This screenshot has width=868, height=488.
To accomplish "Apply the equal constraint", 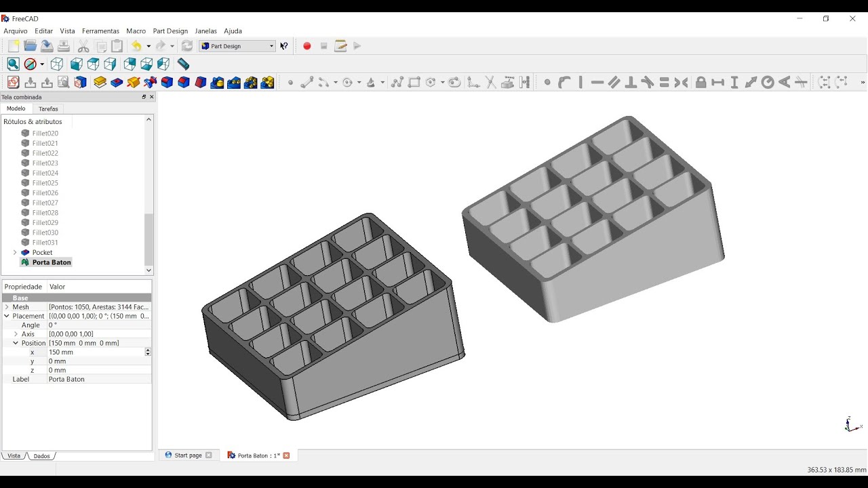I will (665, 83).
